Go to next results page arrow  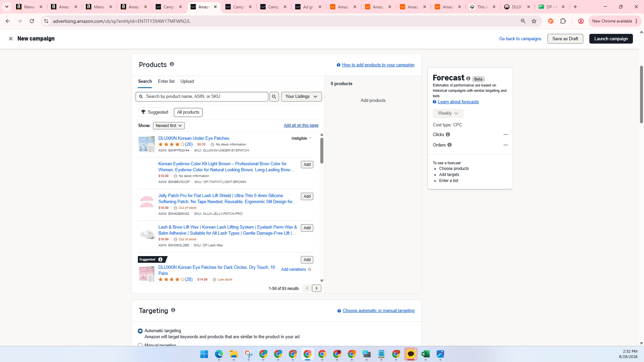coord(316,289)
